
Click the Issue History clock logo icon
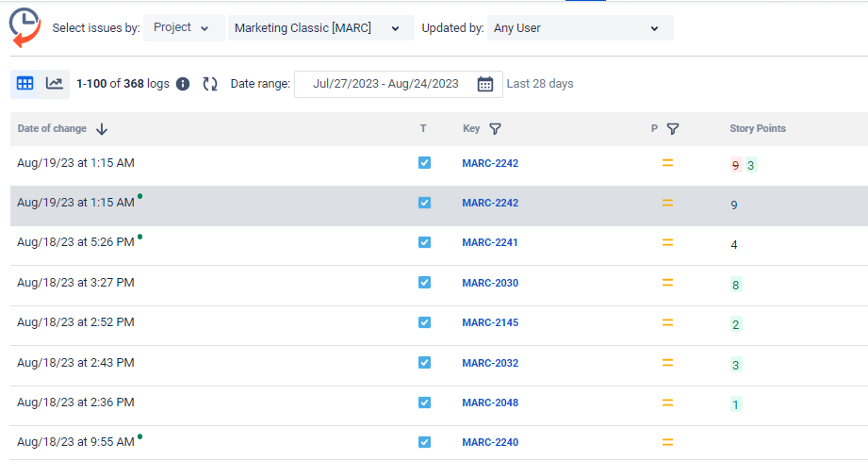pos(25,27)
